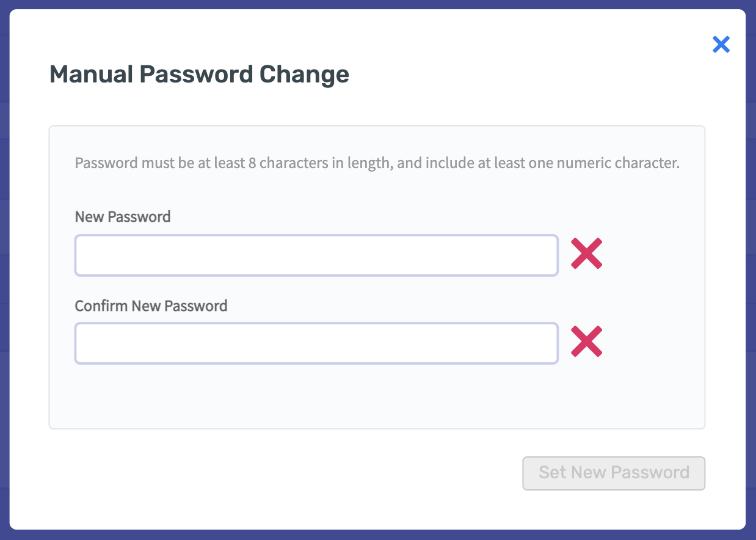
Task: Select the validation error icon near top field
Action: 586,254
